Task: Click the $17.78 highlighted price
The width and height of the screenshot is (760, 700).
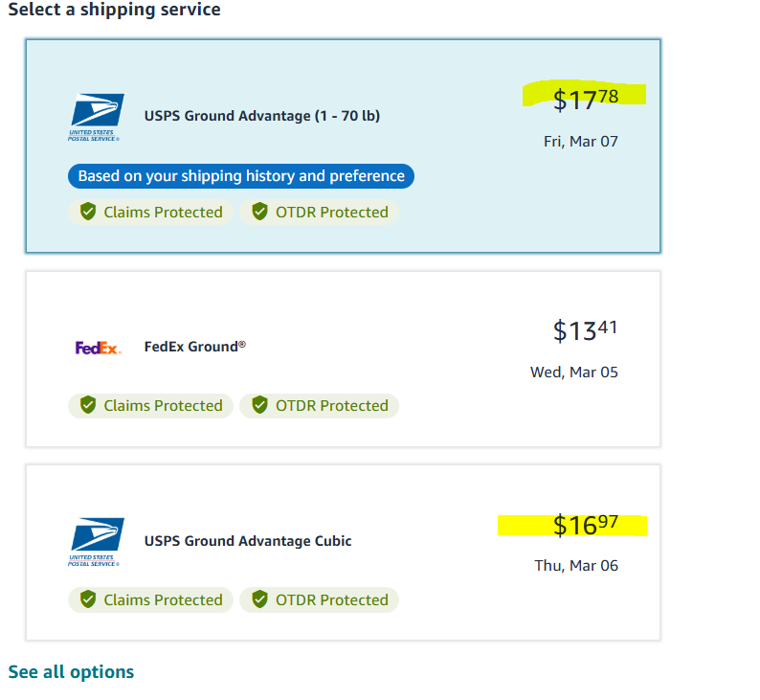Action: point(586,100)
